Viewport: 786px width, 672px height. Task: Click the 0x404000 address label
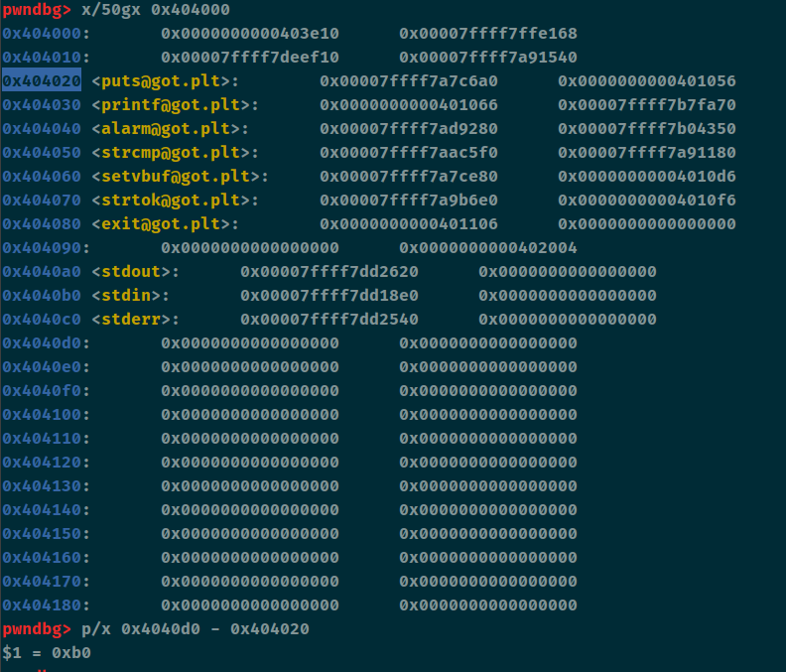click(x=41, y=33)
